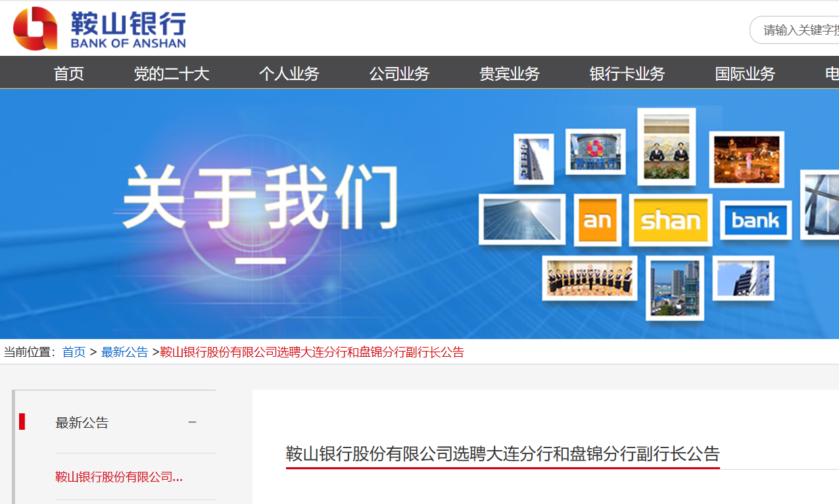Focus the keyword search input field
The height and width of the screenshot is (504, 839).
[x=795, y=30]
